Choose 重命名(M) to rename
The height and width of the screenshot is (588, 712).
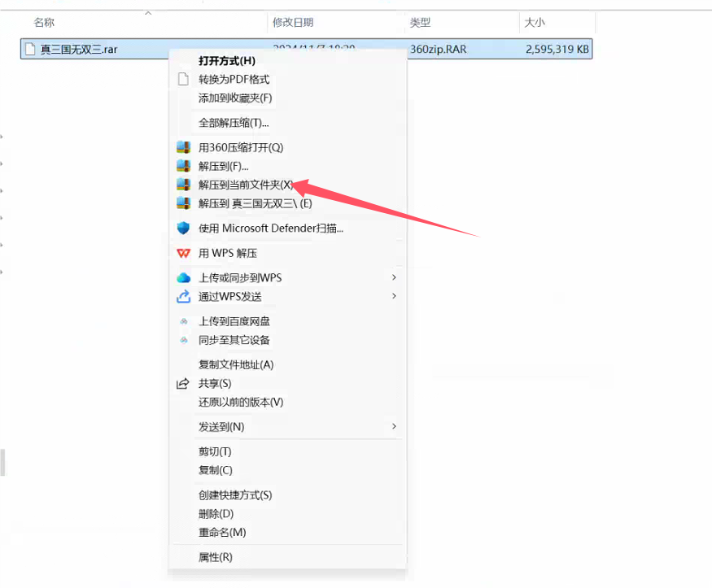pos(222,532)
